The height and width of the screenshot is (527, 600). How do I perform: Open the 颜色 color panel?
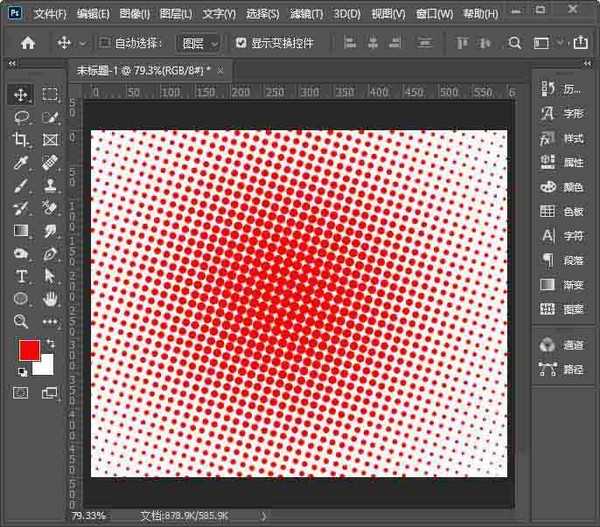562,187
